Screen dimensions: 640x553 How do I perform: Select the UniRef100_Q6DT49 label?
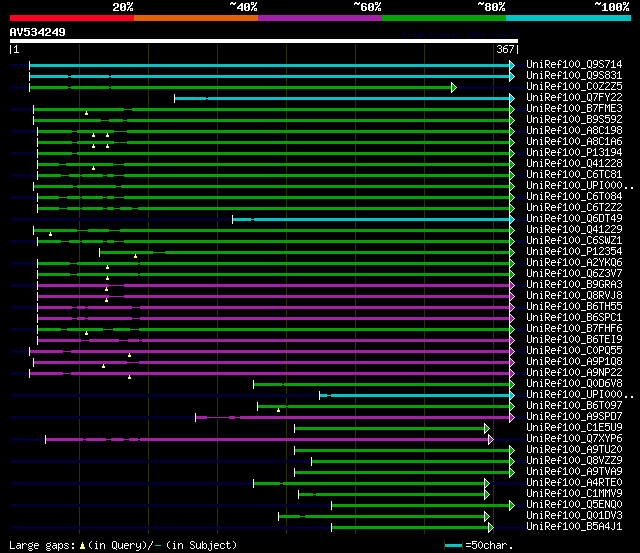574,219
